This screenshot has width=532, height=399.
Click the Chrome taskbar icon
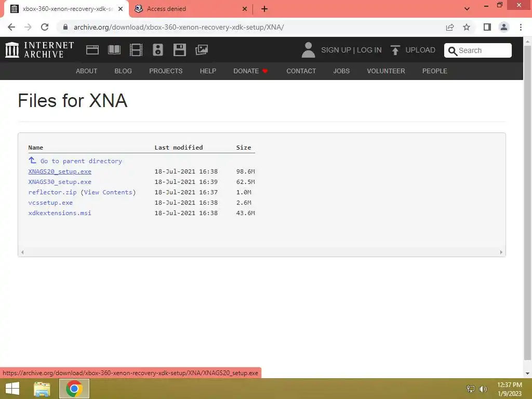74,389
